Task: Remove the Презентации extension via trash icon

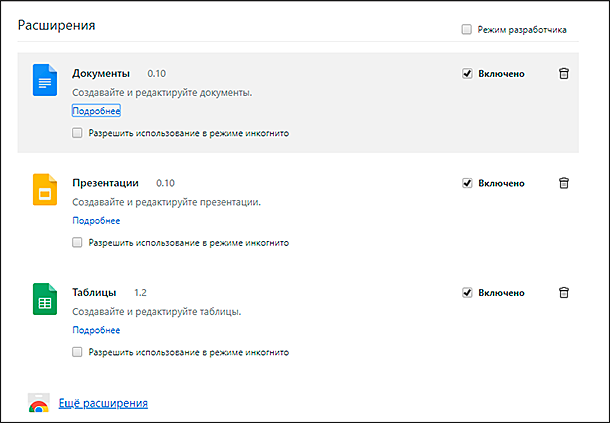Action: coord(564,183)
